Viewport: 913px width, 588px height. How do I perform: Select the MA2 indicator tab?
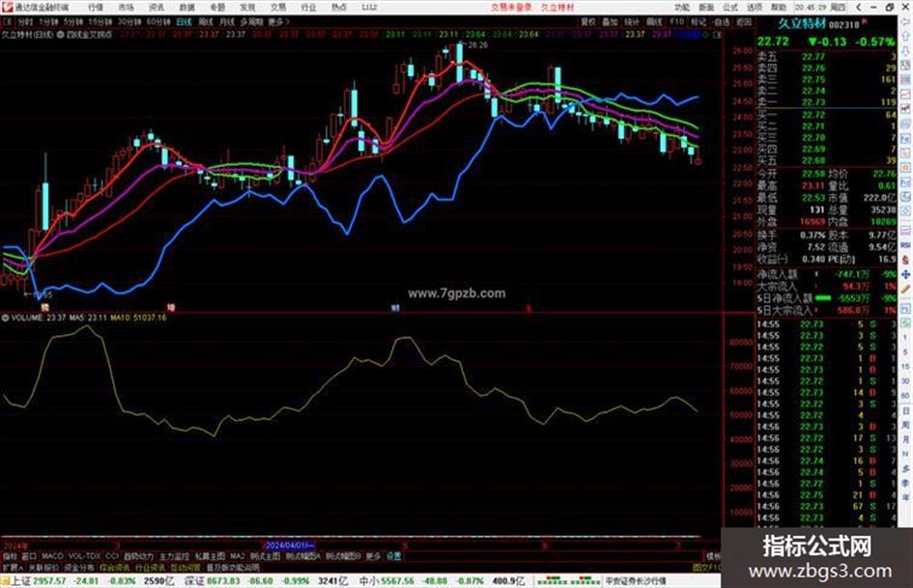(x=237, y=556)
